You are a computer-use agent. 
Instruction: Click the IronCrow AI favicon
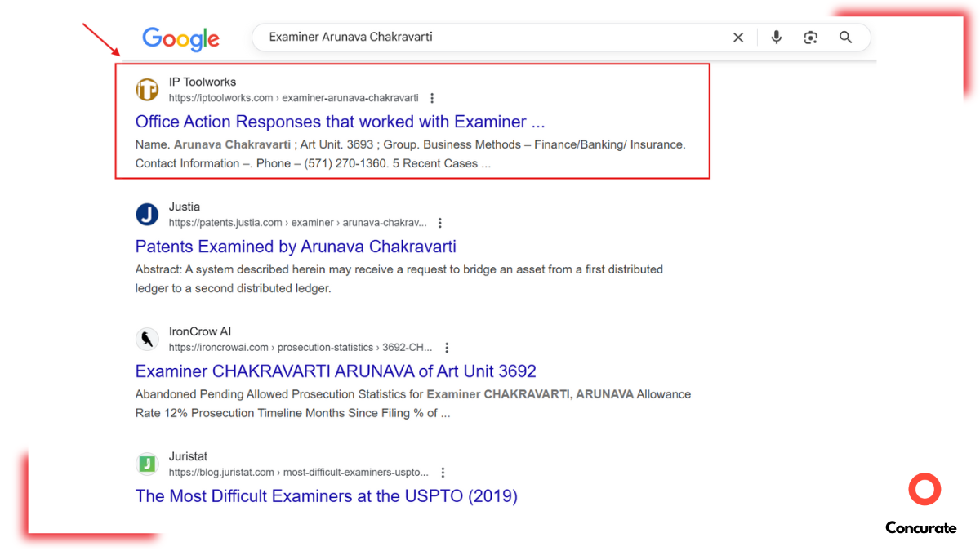tap(147, 340)
